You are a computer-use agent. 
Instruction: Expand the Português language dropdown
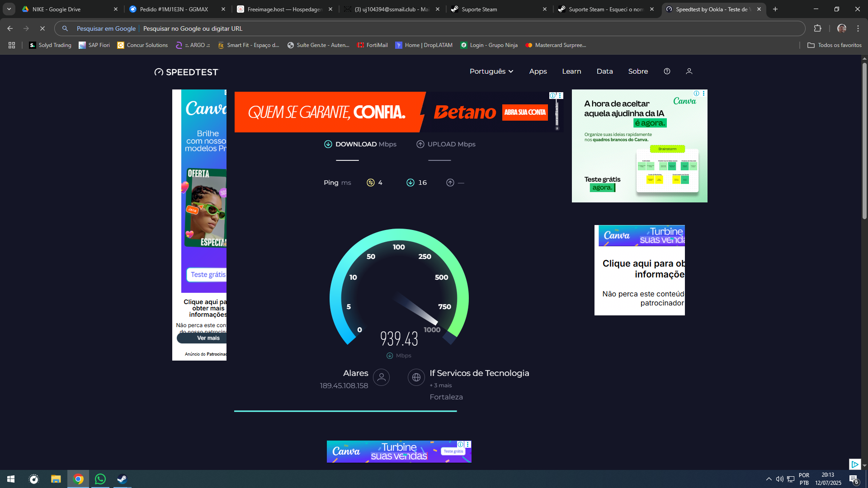491,71
